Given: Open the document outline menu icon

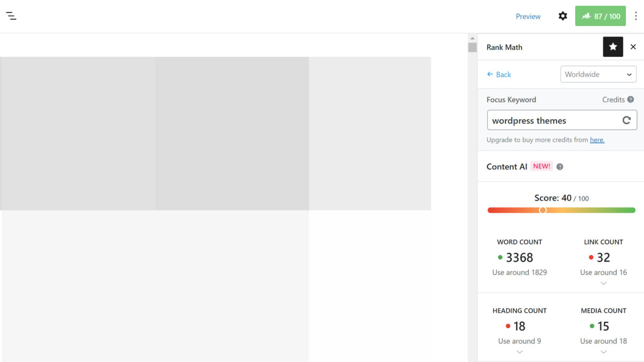Looking at the screenshot, I should [x=11, y=16].
